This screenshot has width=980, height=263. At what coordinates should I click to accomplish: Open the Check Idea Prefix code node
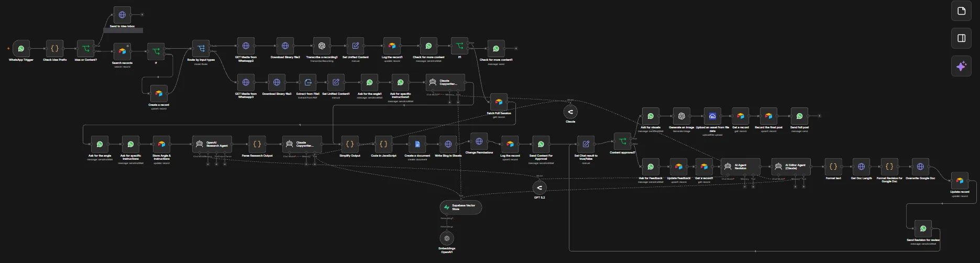point(54,49)
